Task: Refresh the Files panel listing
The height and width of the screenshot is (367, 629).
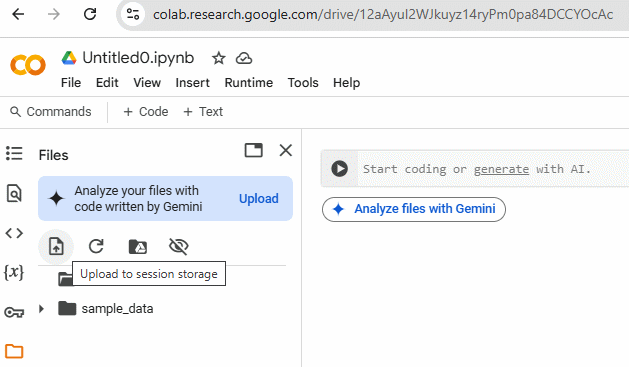Action: [96, 246]
